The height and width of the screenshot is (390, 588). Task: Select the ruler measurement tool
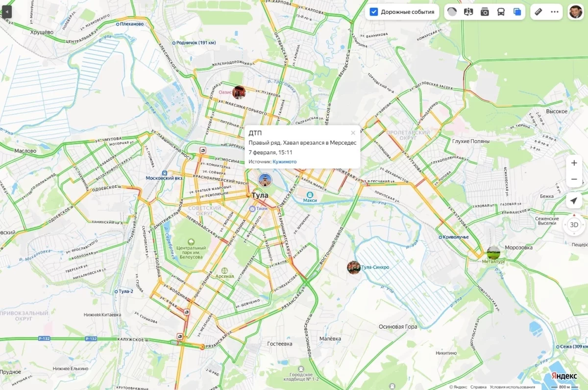point(538,12)
